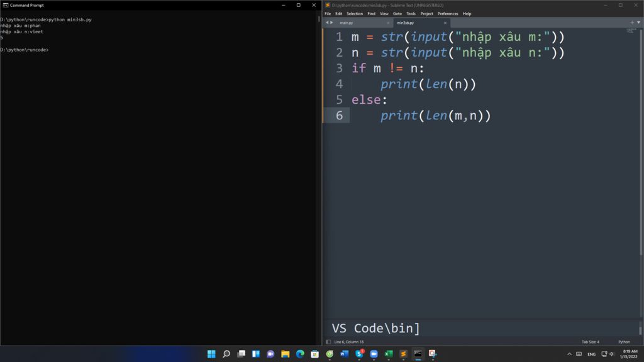This screenshot has width=644, height=362.
Task: Open the network tray icon
Action: tap(604, 354)
